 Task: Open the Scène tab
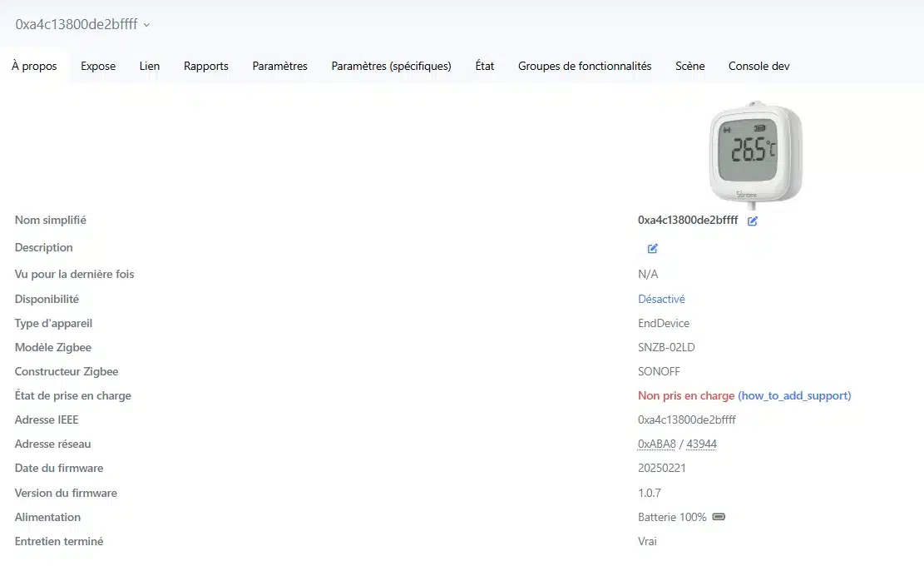pos(690,66)
